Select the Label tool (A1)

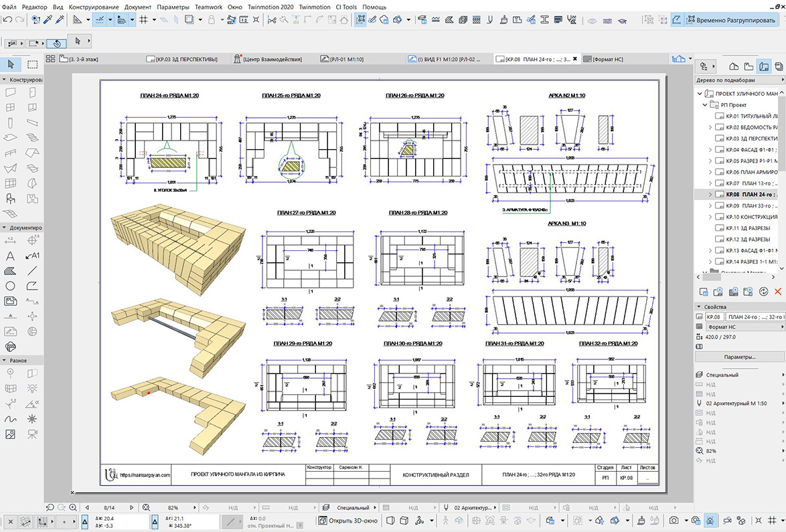click(32, 256)
